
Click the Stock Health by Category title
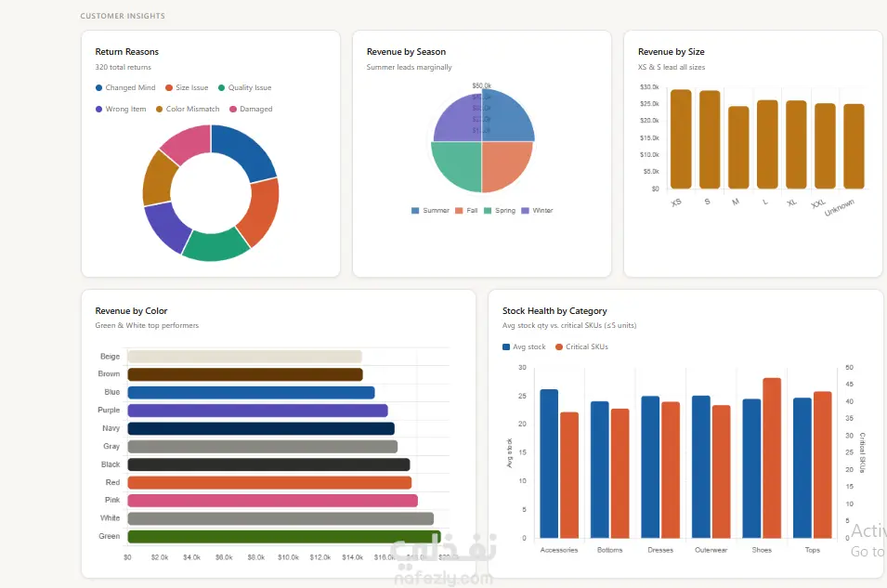(x=554, y=310)
